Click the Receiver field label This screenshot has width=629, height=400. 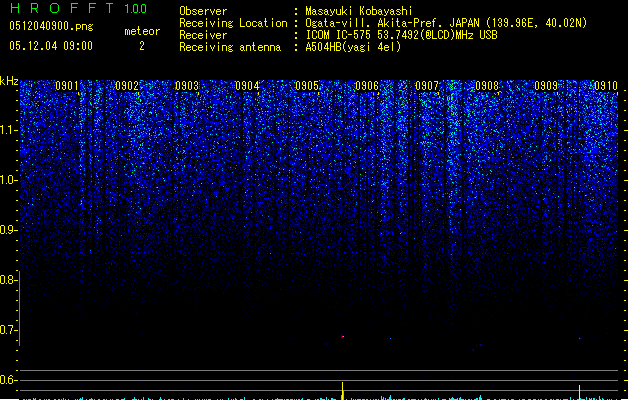pyautogui.click(x=203, y=35)
